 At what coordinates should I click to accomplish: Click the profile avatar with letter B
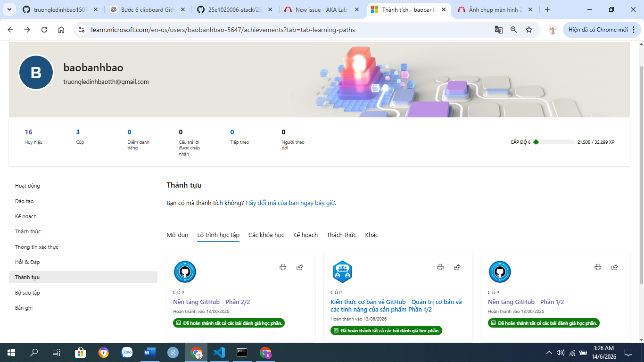[x=36, y=73]
